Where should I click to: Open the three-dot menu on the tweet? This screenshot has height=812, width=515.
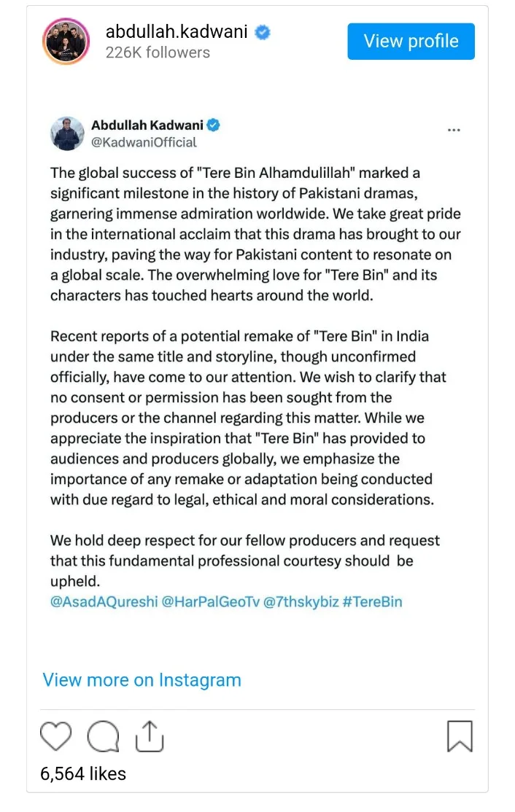click(x=453, y=130)
